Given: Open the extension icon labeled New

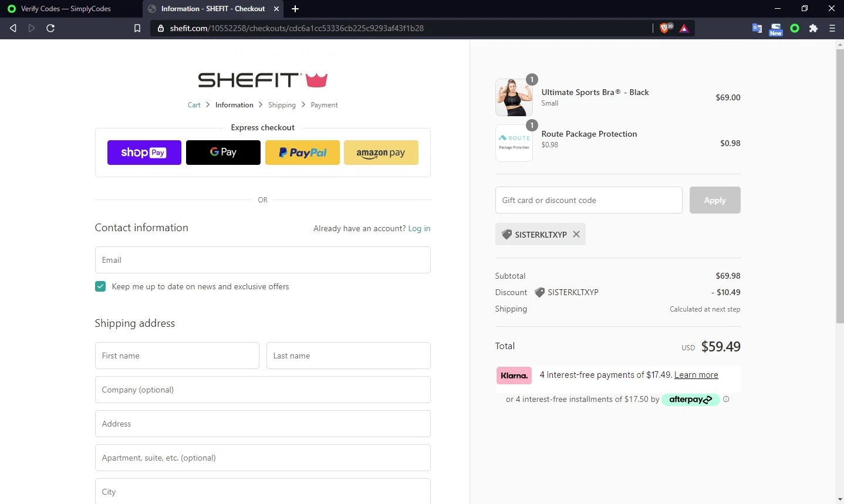Looking at the screenshot, I should (776, 29).
